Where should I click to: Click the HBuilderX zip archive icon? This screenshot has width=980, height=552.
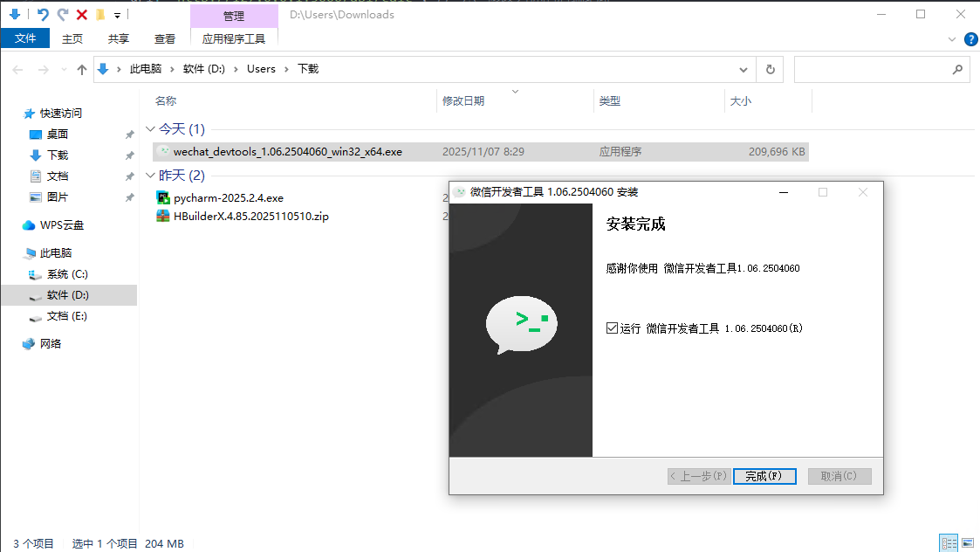click(x=162, y=216)
